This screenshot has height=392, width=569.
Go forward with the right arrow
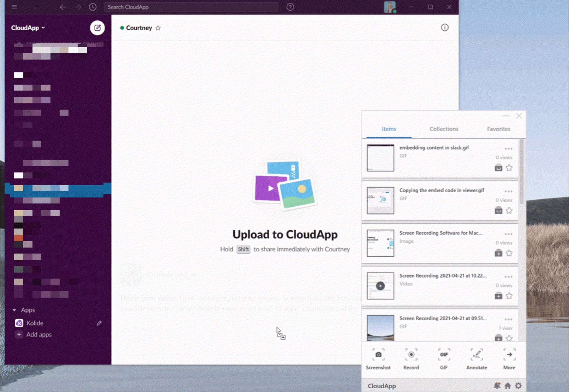point(78,7)
